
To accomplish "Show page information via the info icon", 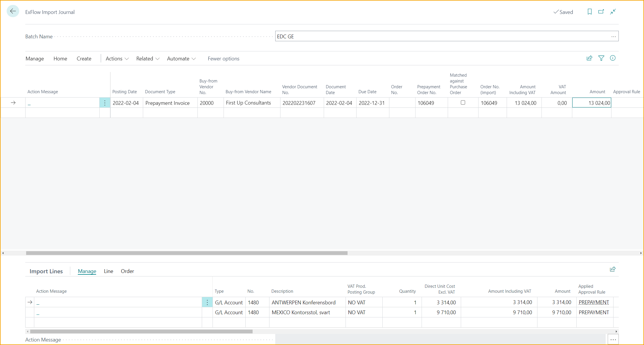I will pyautogui.click(x=613, y=58).
